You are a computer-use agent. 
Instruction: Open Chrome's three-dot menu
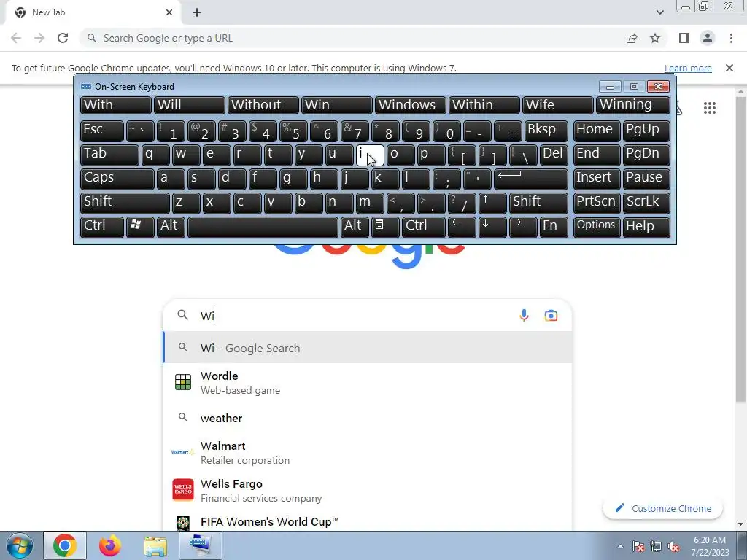pyautogui.click(x=731, y=38)
